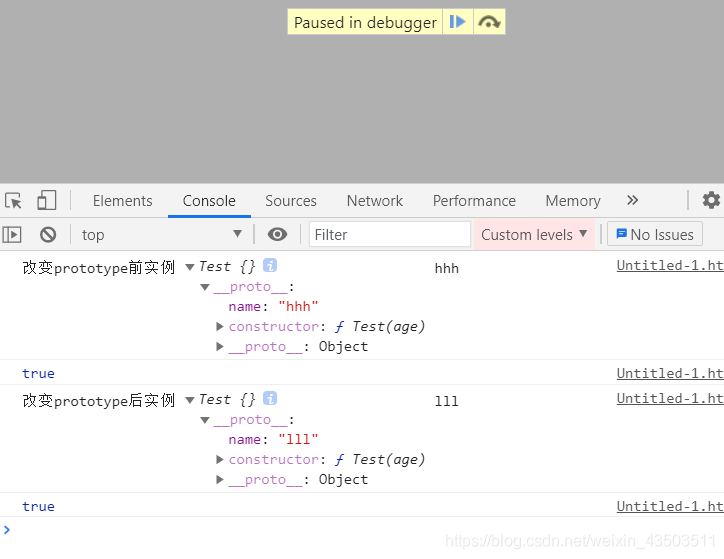Click the name: "hhh" property
724x559 pixels.
(273, 307)
